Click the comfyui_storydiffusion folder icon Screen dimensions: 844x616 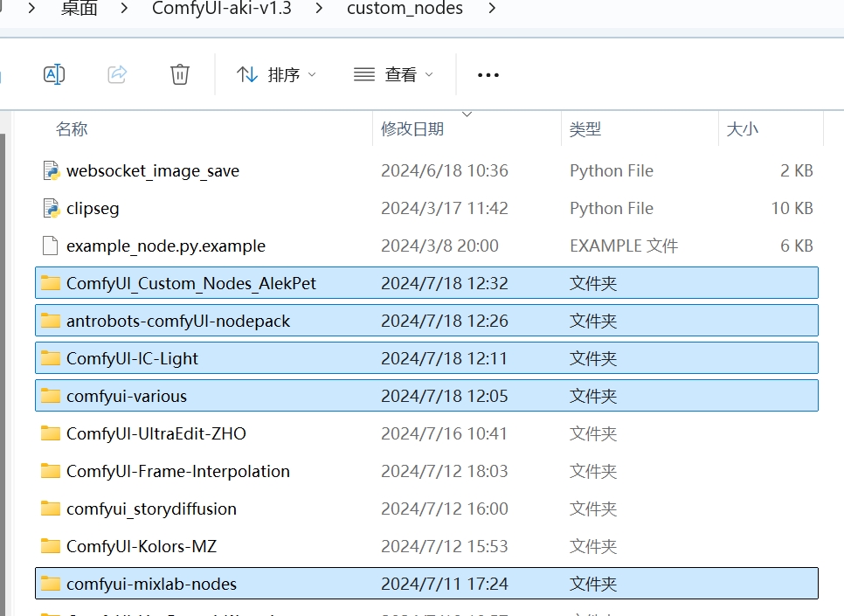tap(51, 509)
